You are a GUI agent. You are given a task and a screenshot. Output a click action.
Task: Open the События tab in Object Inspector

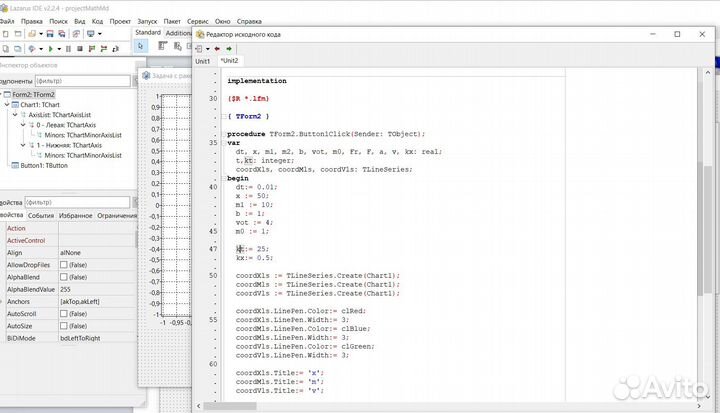41,214
